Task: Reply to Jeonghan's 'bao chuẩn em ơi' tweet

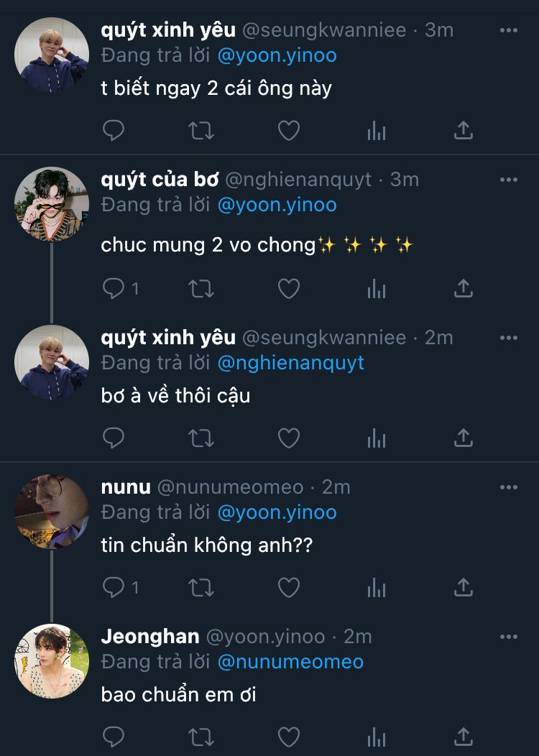Action: (114, 737)
